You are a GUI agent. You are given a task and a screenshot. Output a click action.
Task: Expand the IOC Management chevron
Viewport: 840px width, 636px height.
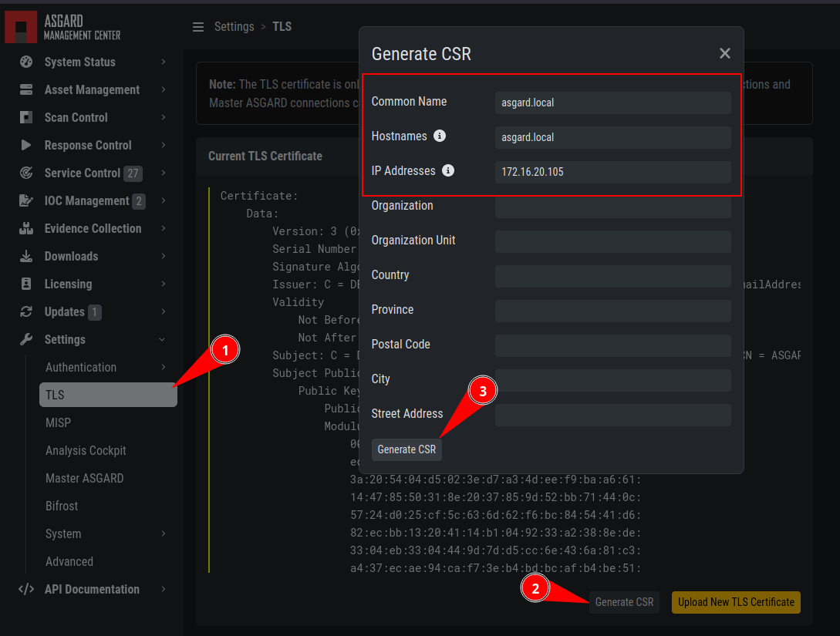164,200
